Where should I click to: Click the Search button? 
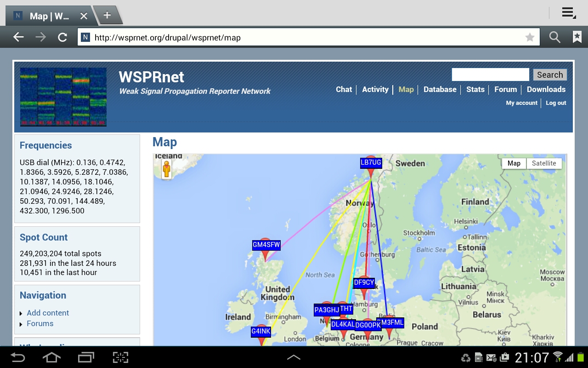[550, 75]
